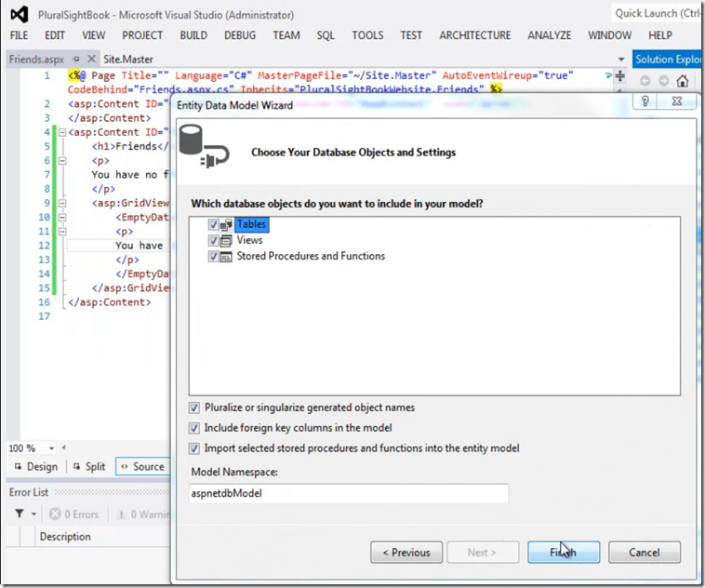Collapse the asp:GridView block at line 9
This screenshot has height=588, width=705.
(x=62, y=203)
